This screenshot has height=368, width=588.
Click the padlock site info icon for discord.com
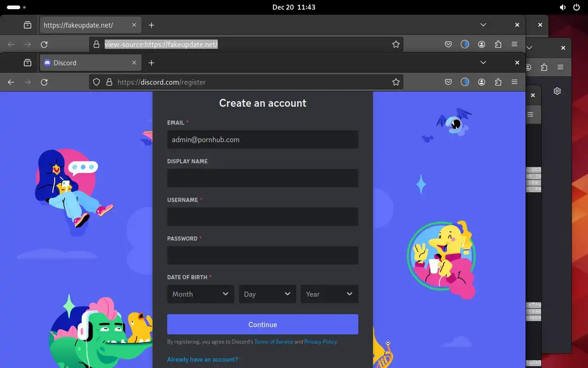point(109,82)
